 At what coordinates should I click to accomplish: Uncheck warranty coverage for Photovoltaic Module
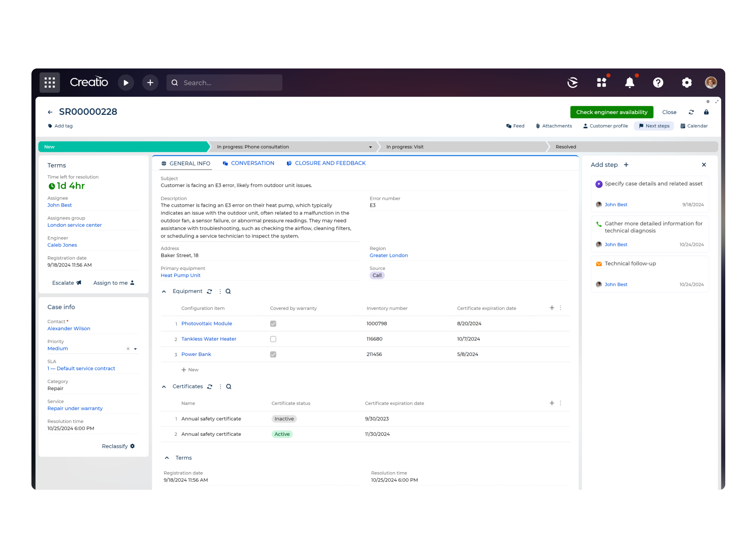point(273,324)
